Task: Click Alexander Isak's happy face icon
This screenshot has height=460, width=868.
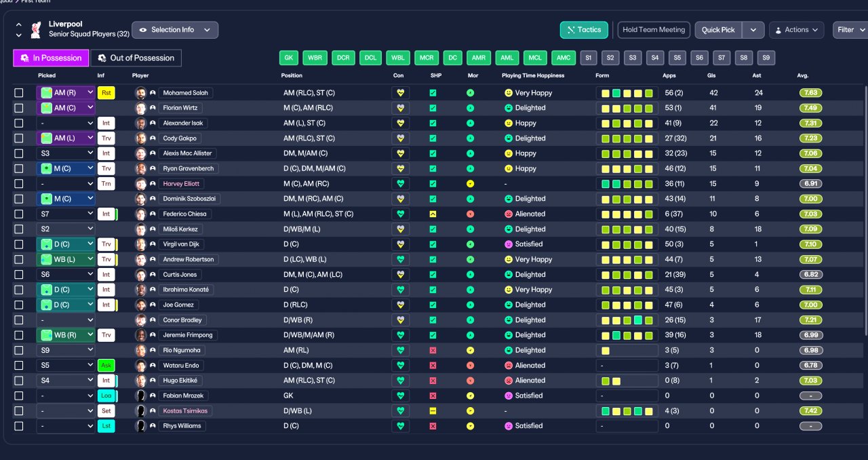Action: click(x=508, y=123)
